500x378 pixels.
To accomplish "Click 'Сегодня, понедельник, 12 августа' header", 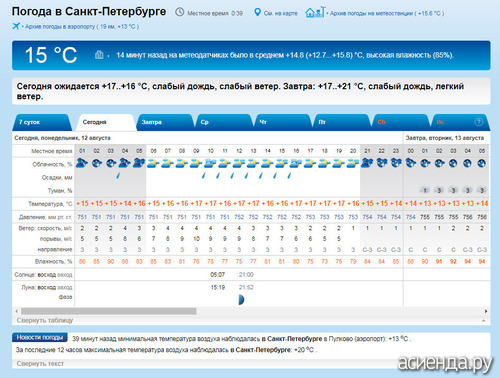I will (x=62, y=138).
